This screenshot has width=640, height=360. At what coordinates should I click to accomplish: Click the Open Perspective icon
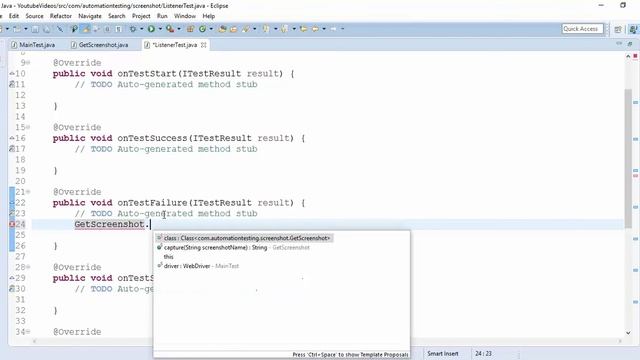[x=618, y=29]
